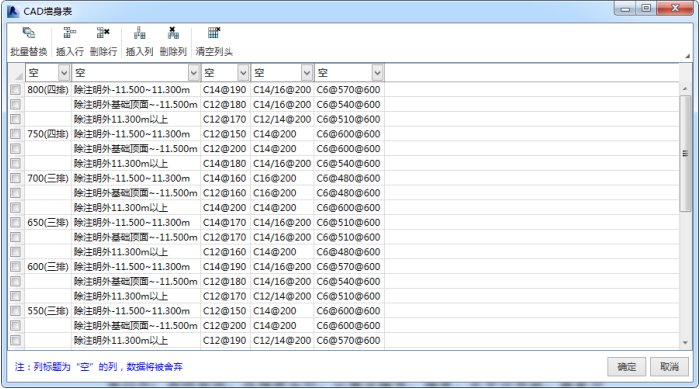Tick the checkbox for row 550(三排)
This screenshot has height=389, width=700.
(16, 311)
